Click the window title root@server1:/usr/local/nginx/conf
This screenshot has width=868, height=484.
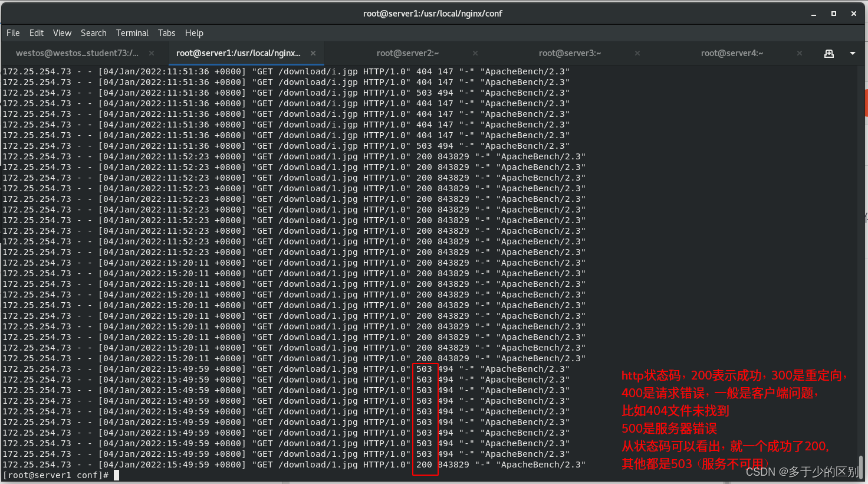point(433,14)
